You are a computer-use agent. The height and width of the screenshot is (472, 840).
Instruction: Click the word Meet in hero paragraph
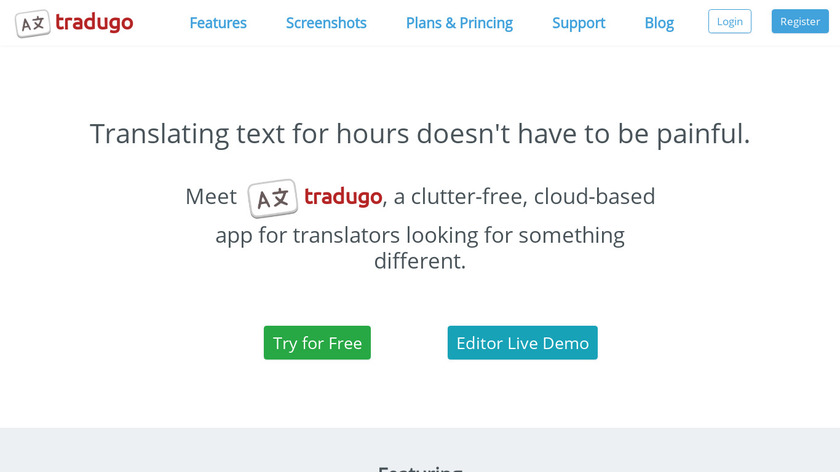point(211,196)
